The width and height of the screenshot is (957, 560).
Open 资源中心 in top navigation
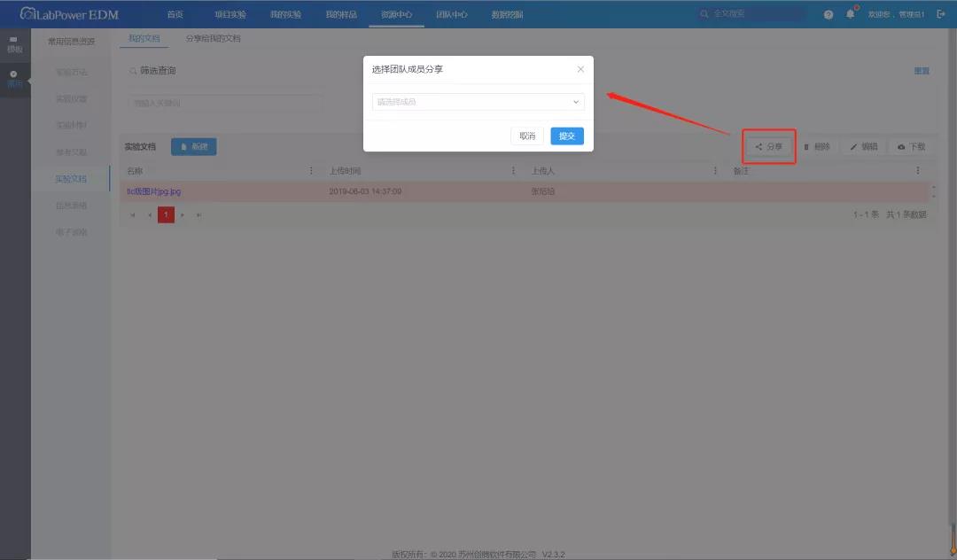[x=397, y=15]
